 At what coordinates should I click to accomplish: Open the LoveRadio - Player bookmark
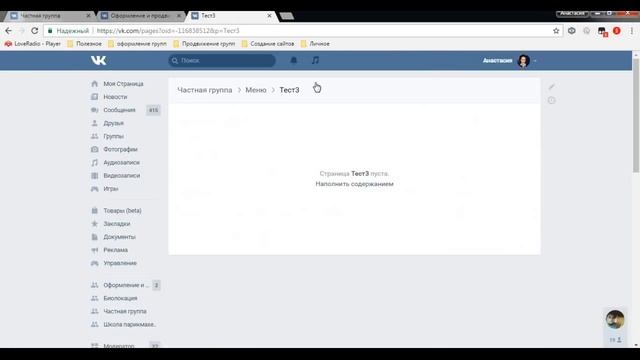coord(33,44)
